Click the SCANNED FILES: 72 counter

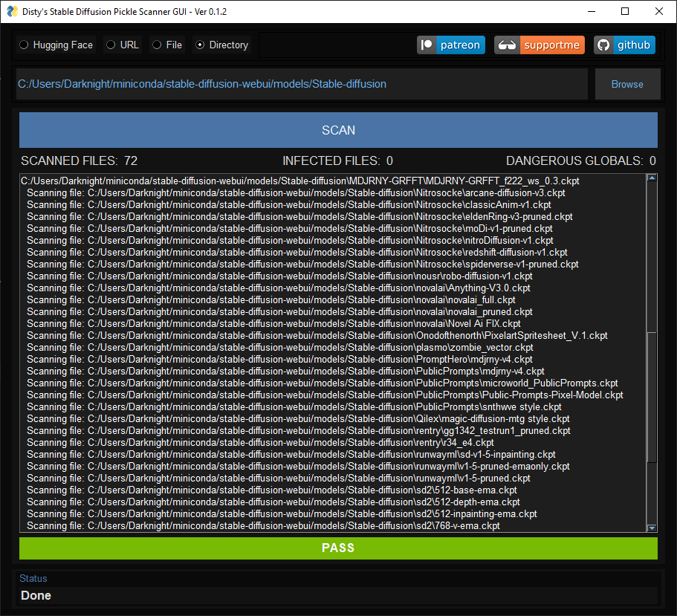point(79,161)
